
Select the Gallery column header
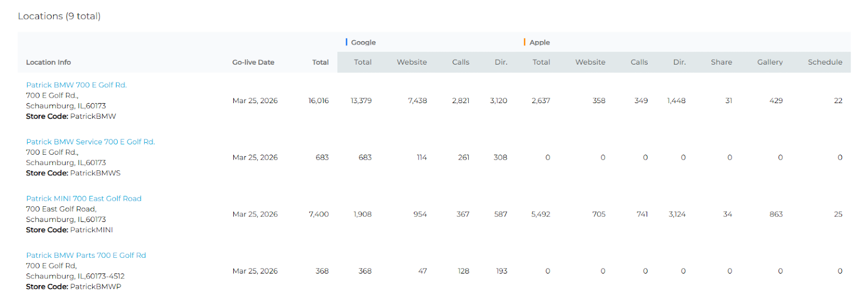pos(769,62)
